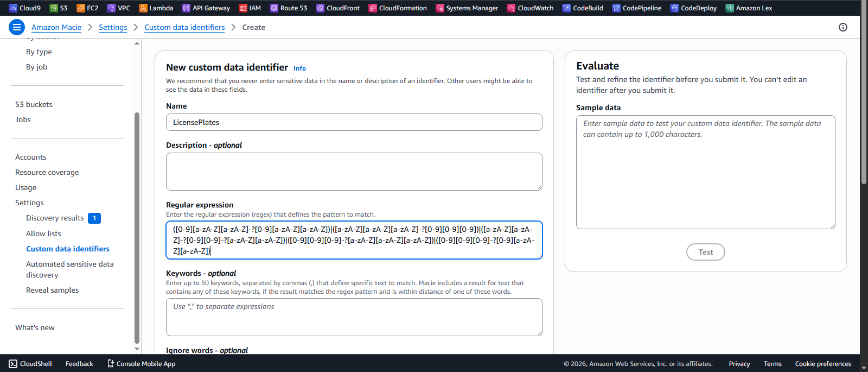Open the Route 53 shortcut icon

click(274, 8)
